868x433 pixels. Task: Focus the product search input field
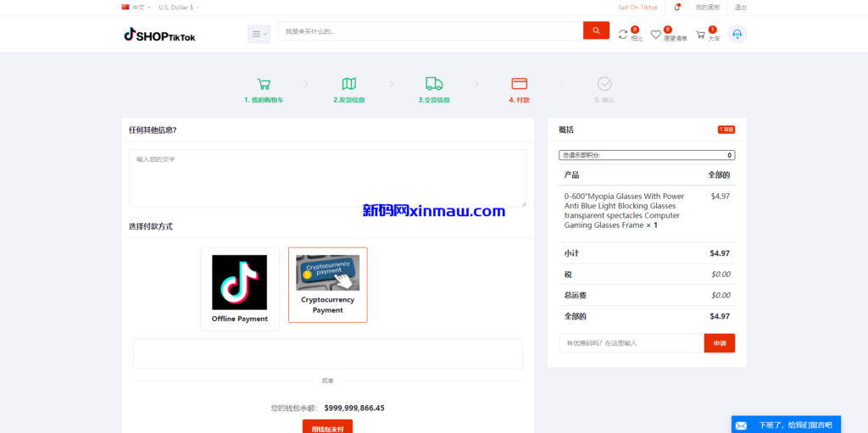point(431,31)
